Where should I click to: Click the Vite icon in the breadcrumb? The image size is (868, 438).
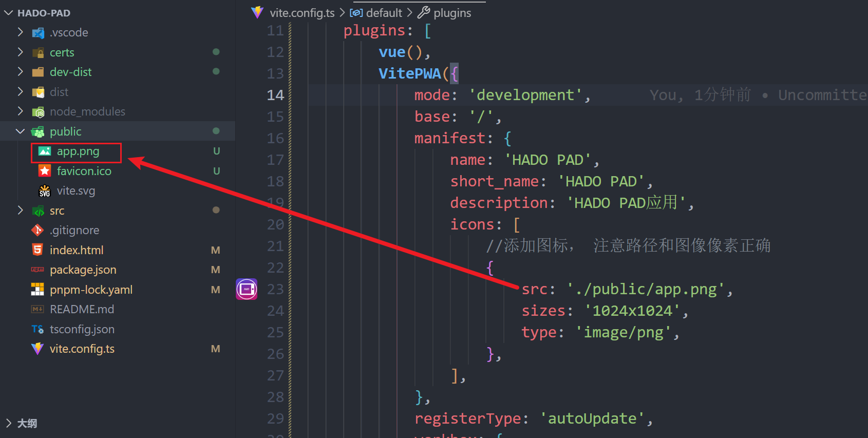pyautogui.click(x=257, y=13)
